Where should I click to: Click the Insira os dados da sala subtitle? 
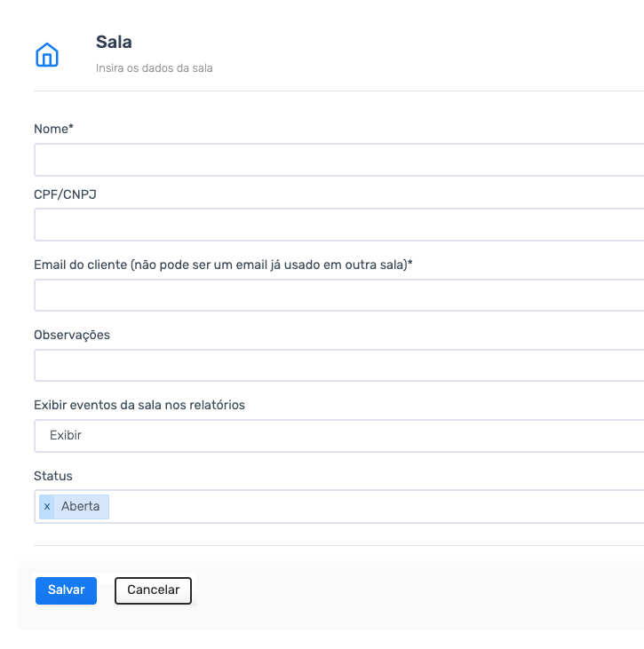tap(154, 67)
